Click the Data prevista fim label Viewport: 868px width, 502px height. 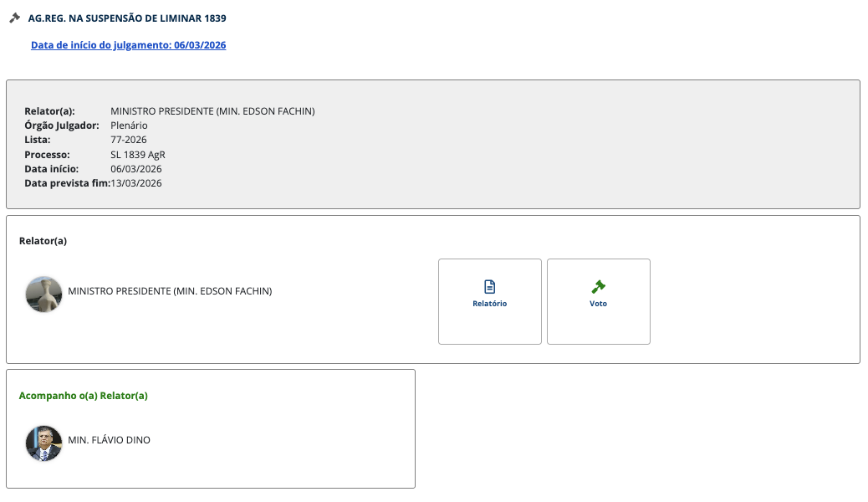pyautogui.click(x=67, y=183)
